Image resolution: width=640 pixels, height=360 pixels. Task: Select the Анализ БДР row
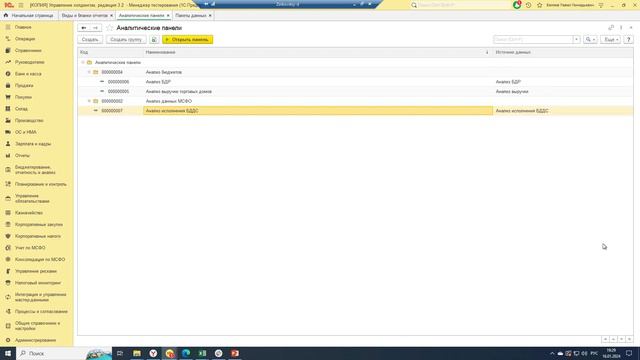(x=355, y=82)
